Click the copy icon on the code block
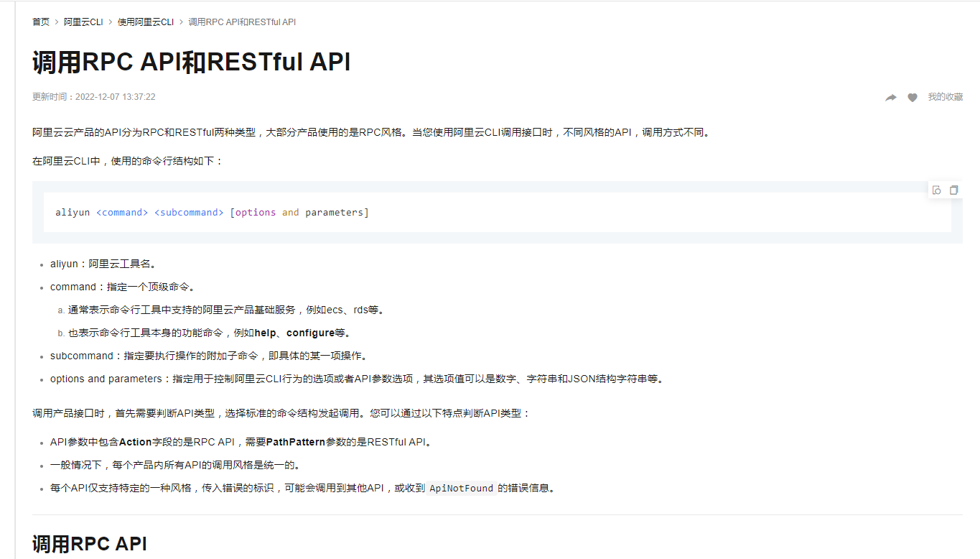The image size is (980, 559). (x=954, y=190)
